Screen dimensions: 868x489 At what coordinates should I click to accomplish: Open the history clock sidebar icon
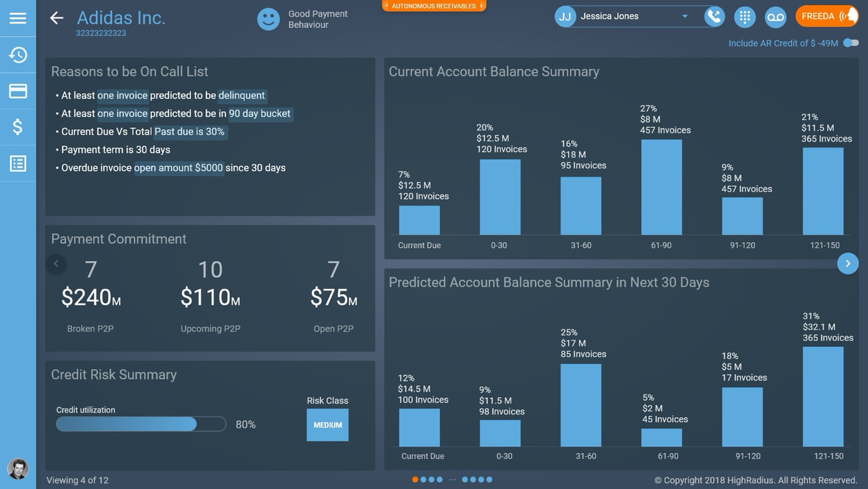(18, 55)
